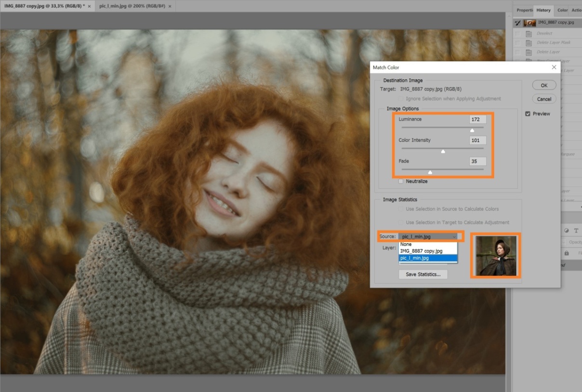The image size is (582, 392).
Task: Open the History panel tab
Action: pos(543,10)
